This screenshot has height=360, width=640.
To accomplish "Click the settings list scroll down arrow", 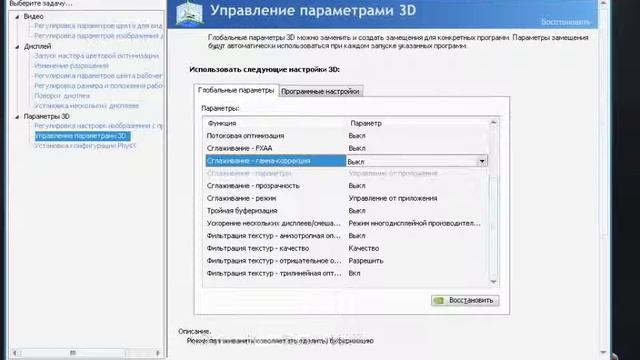I will [x=493, y=282].
